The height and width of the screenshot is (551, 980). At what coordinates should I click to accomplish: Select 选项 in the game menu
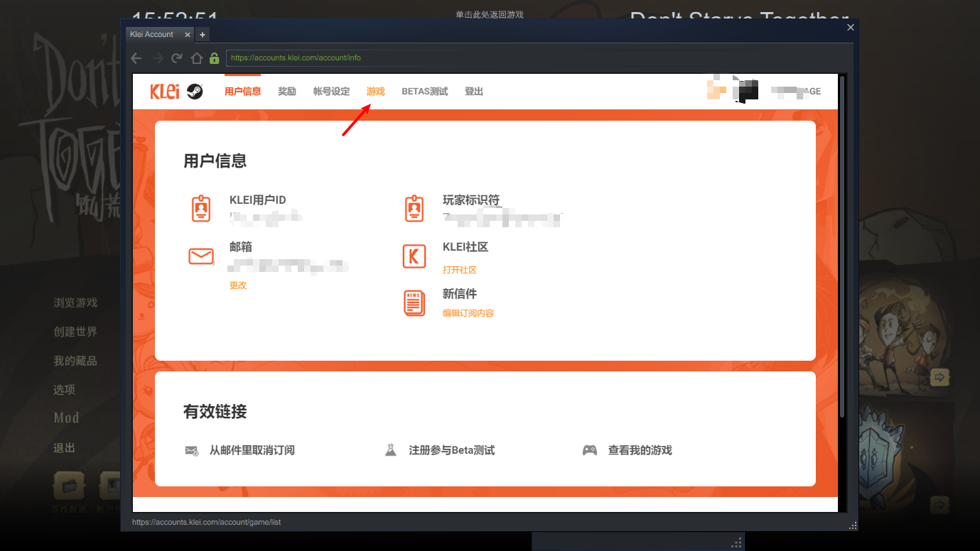click(65, 390)
